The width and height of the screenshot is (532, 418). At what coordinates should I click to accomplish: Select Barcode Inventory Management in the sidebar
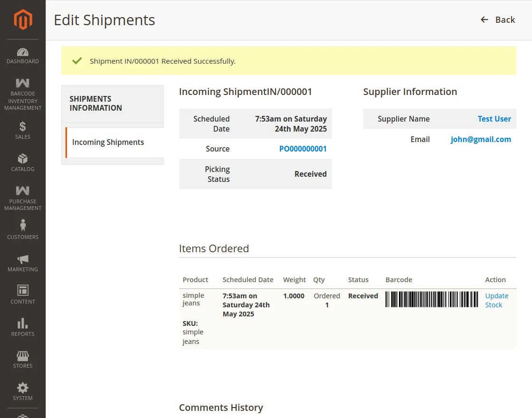[x=22, y=94]
